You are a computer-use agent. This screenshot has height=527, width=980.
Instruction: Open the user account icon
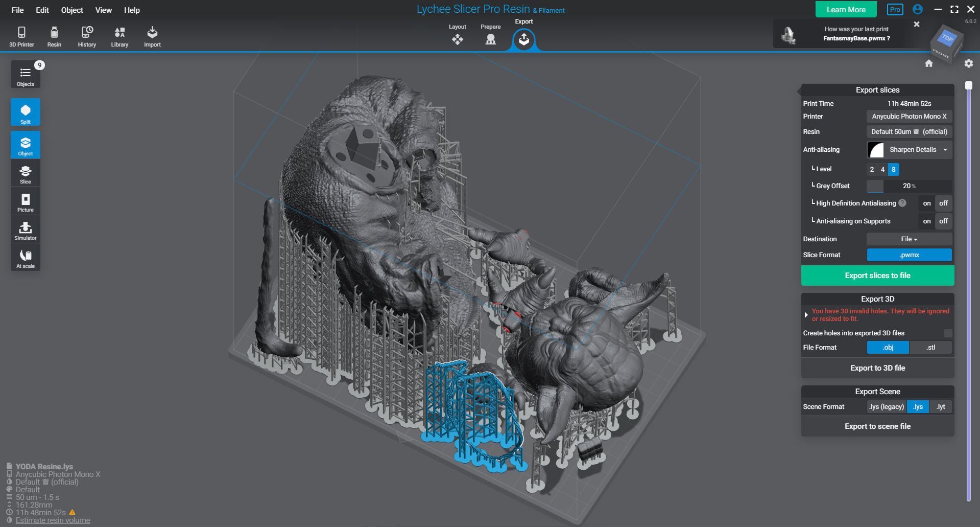click(918, 9)
